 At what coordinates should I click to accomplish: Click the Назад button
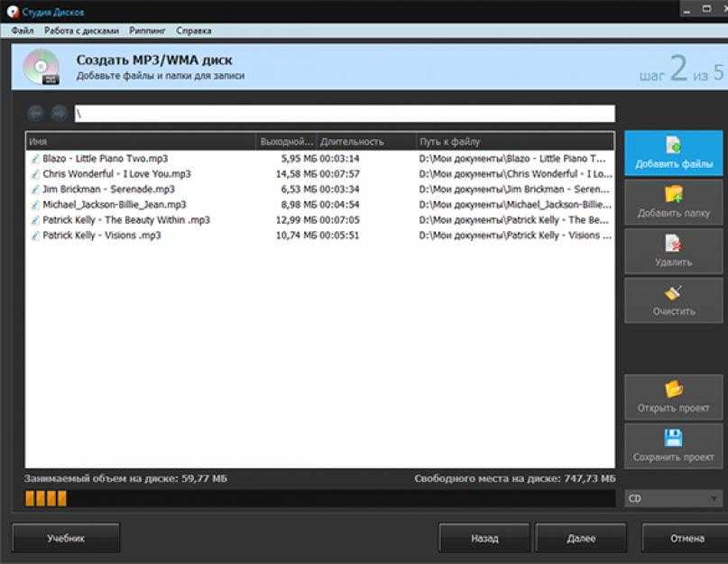click(x=484, y=538)
